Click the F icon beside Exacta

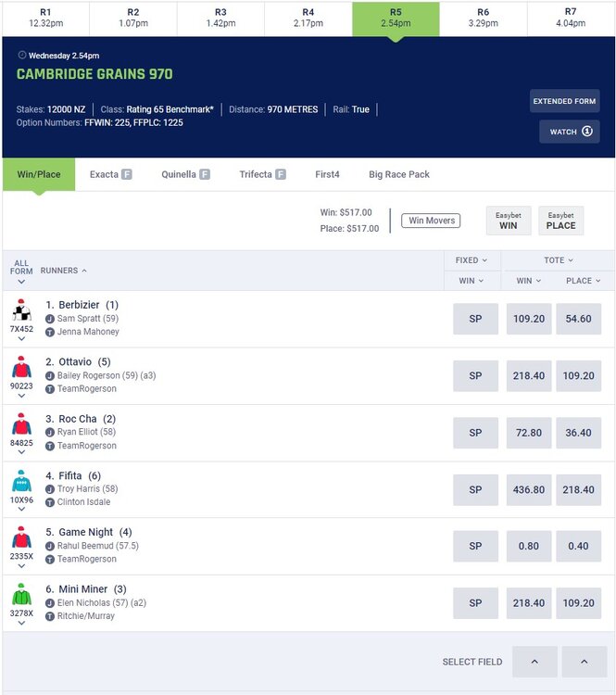[126, 174]
